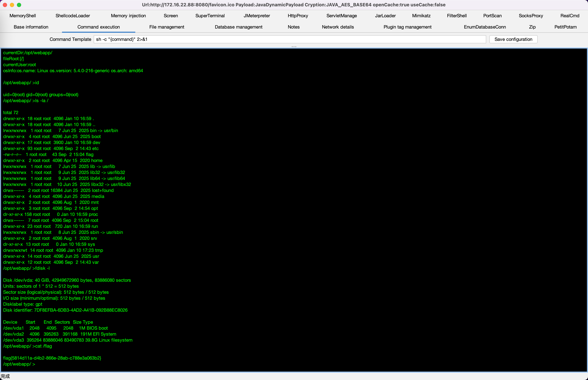The width and height of the screenshot is (588, 380).
Task: Open SuperTerminal tab
Action: point(210,15)
